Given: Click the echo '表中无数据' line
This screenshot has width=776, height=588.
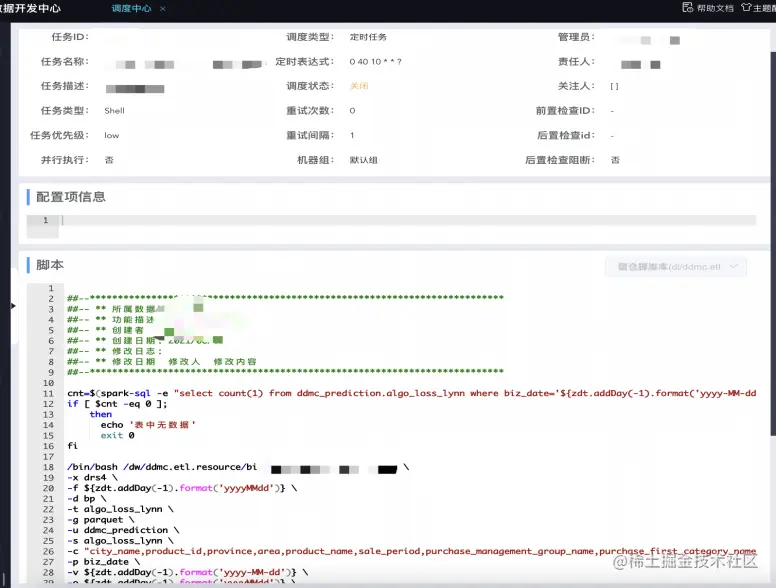Looking at the screenshot, I should 148,425.
